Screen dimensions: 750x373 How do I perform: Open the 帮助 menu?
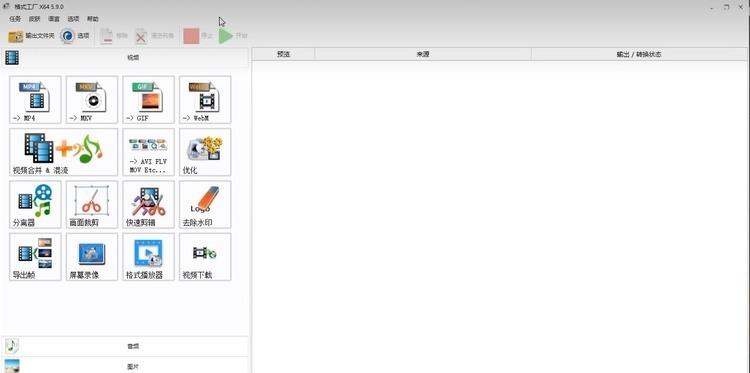coord(92,19)
